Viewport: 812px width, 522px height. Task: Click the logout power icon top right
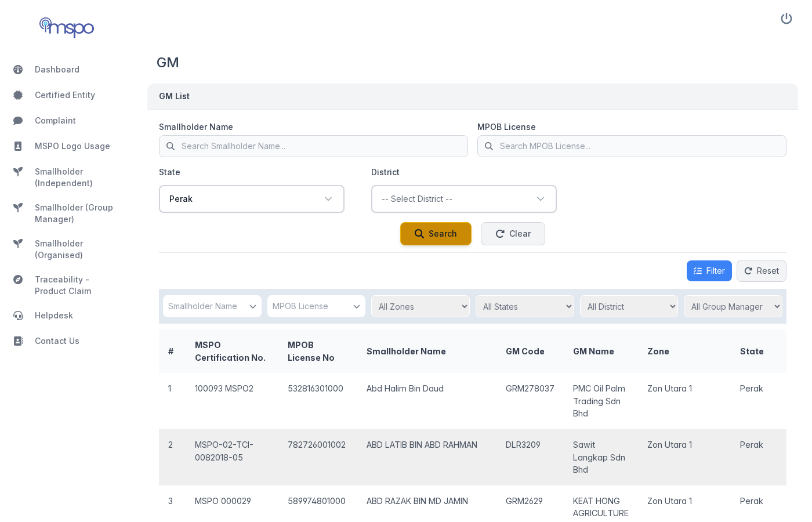pos(786,18)
